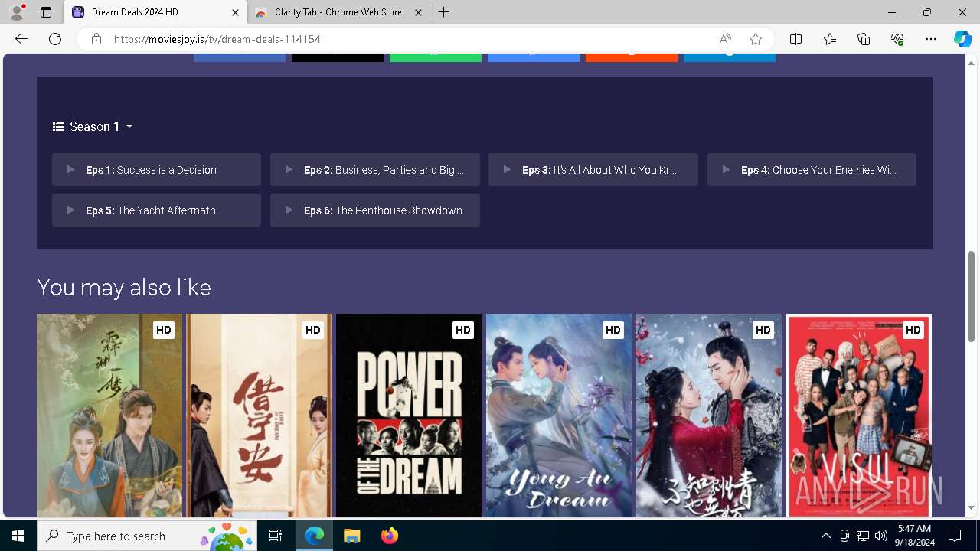Open Settings and more ellipsis menu
The height and width of the screenshot is (551, 980).
[x=931, y=39]
